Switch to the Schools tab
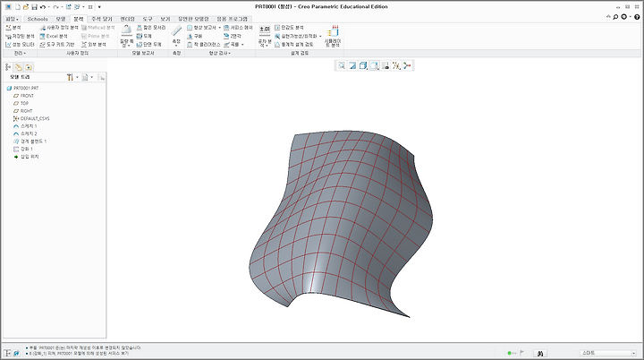 (38, 19)
